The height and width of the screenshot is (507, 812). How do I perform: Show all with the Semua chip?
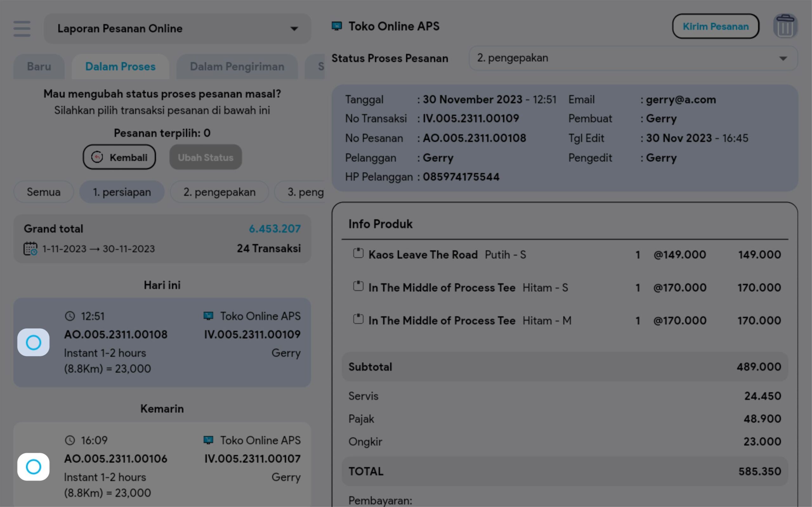pos(44,192)
